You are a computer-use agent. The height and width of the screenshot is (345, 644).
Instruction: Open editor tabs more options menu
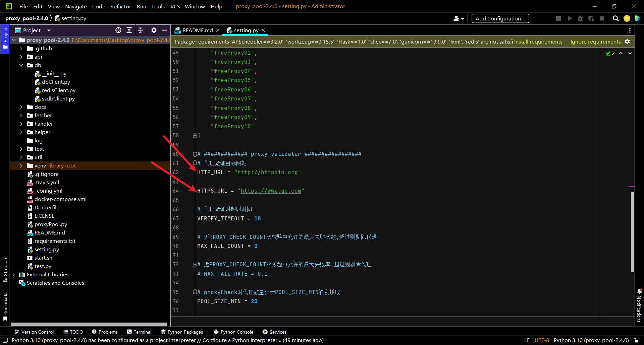point(630,30)
